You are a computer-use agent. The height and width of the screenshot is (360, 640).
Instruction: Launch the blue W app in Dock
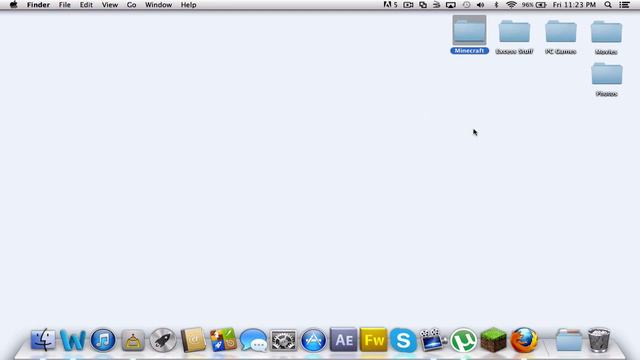[x=73, y=340]
